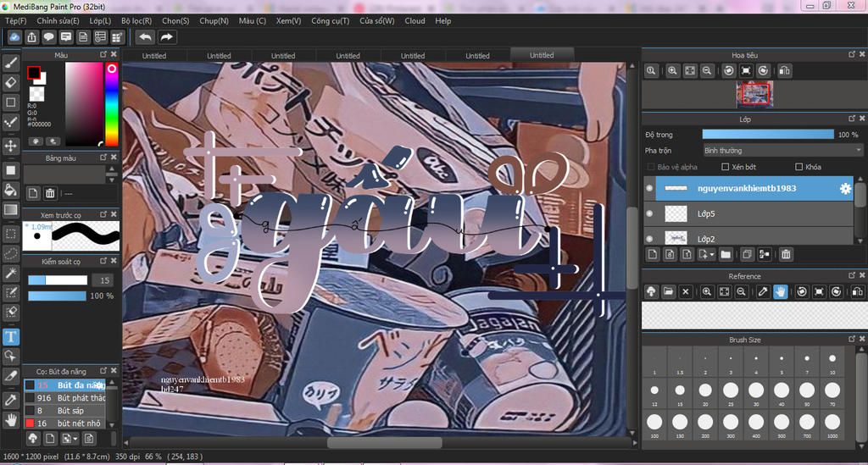The width and height of the screenshot is (868, 465).
Task: Select the Gradient tool
Action: (x=10, y=209)
